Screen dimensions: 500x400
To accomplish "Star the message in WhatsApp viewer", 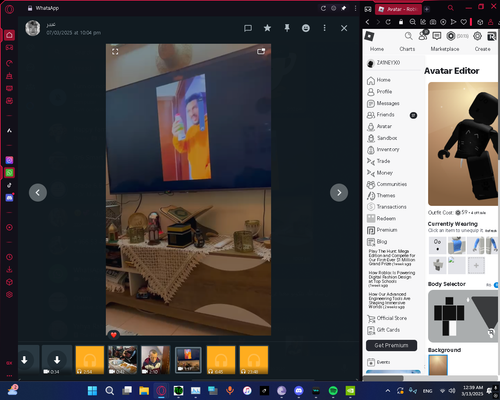I will pos(267,28).
